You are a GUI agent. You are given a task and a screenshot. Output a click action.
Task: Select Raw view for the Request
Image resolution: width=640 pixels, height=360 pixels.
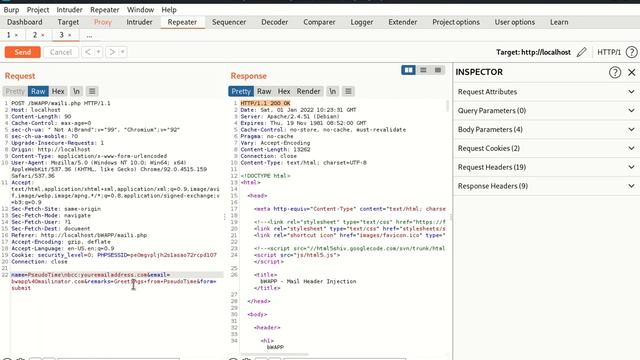click(x=38, y=91)
